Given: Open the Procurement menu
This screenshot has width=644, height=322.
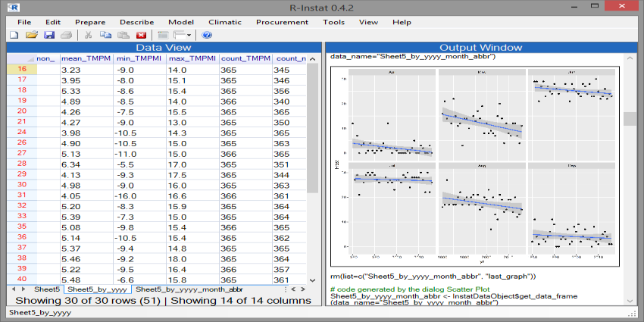Looking at the screenshot, I should point(282,22).
